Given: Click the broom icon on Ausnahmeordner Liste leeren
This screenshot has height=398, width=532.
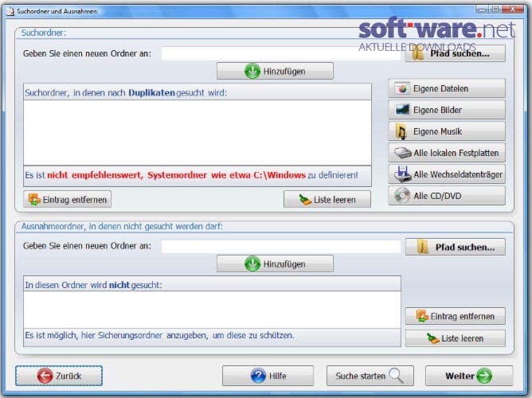Looking at the screenshot, I should click(x=433, y=338).
